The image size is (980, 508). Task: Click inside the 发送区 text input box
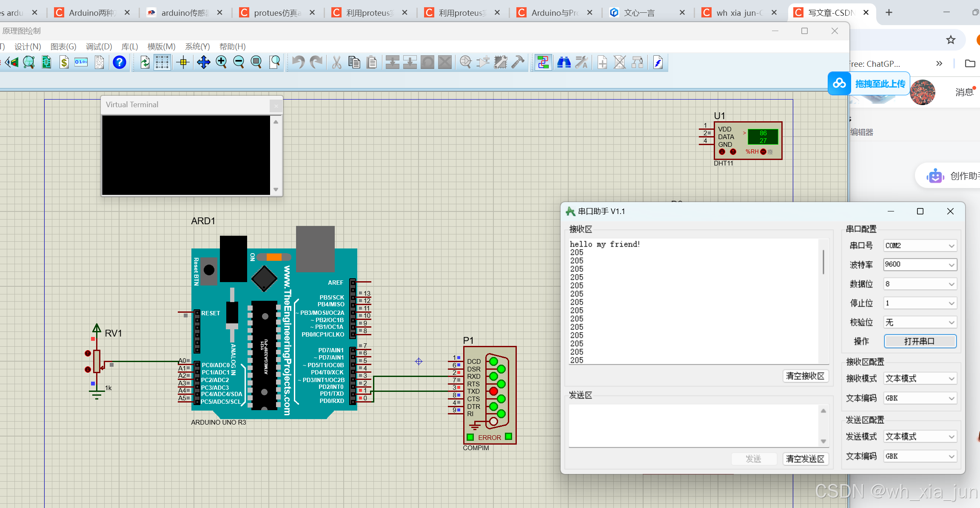pos(693,425)
